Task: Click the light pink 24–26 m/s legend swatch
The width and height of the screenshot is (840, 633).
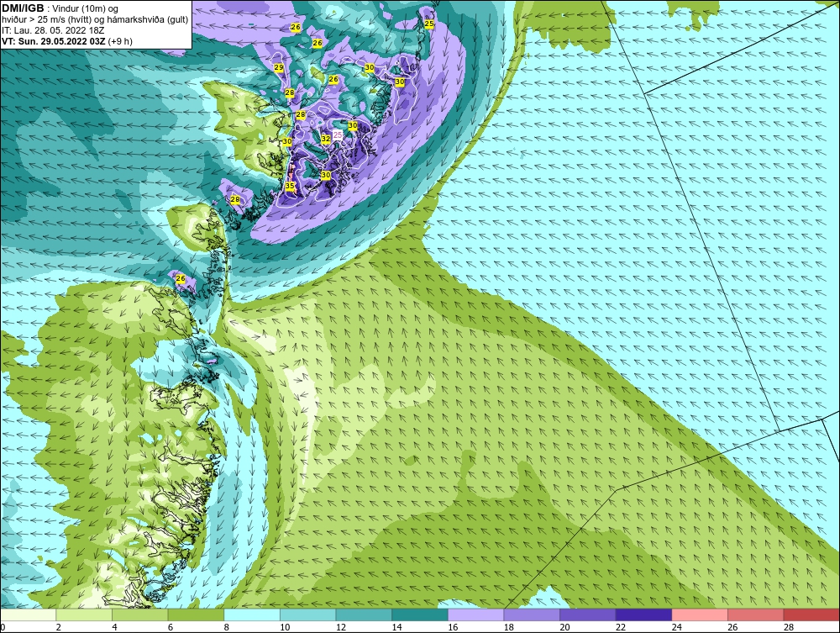Action: pyautogui.click(x=700, y=615)
